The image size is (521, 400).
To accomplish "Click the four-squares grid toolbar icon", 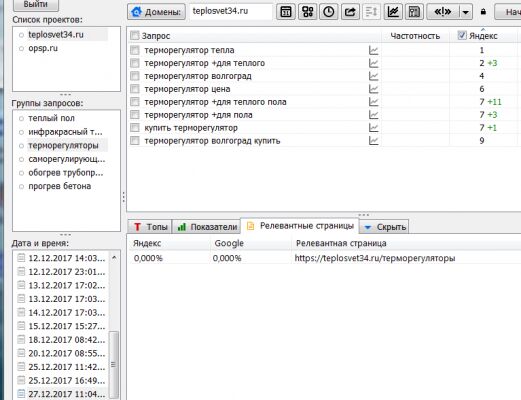I will [x=307, y=12].
